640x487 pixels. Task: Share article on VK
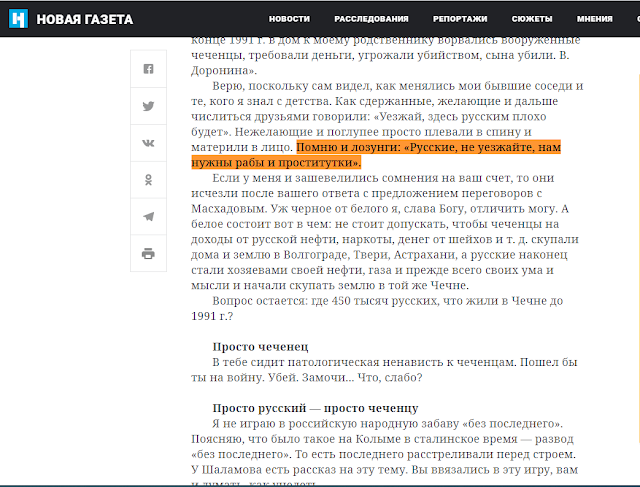(149, 143)
